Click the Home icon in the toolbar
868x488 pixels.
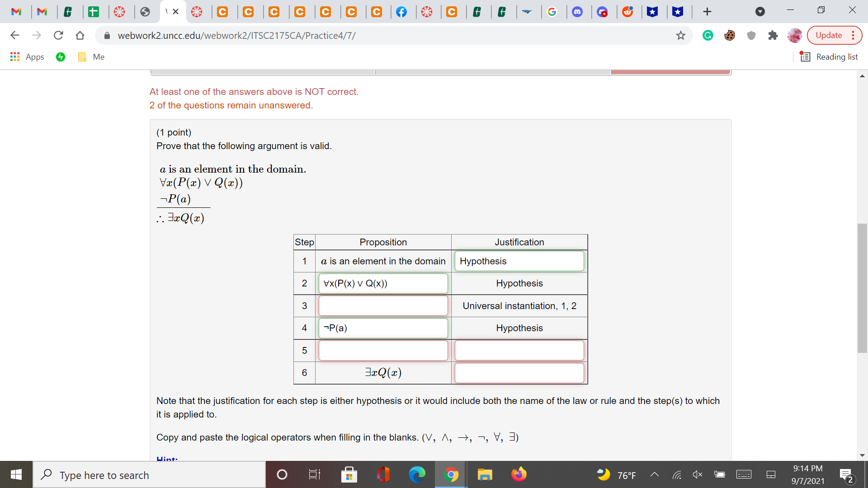tap(80, 35)
